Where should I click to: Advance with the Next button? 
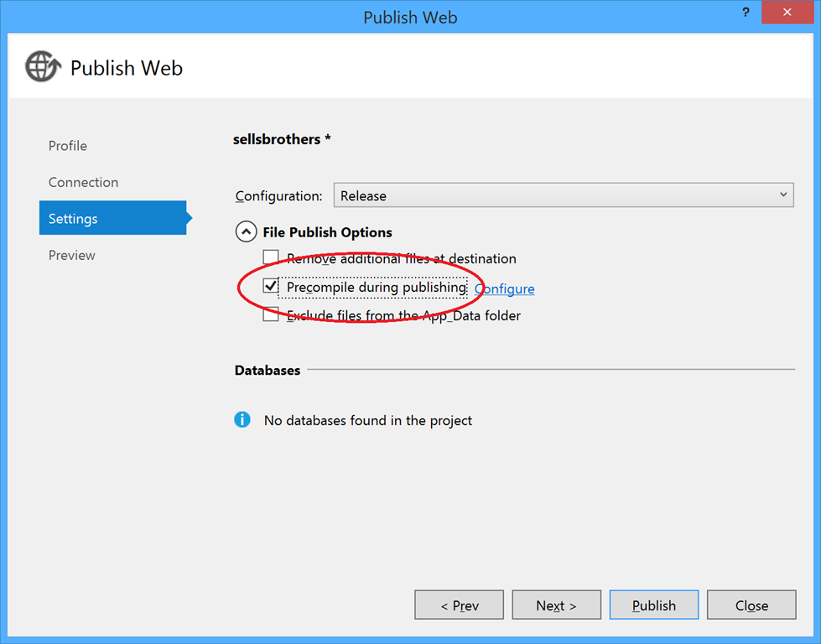click(x=557, y=605)
